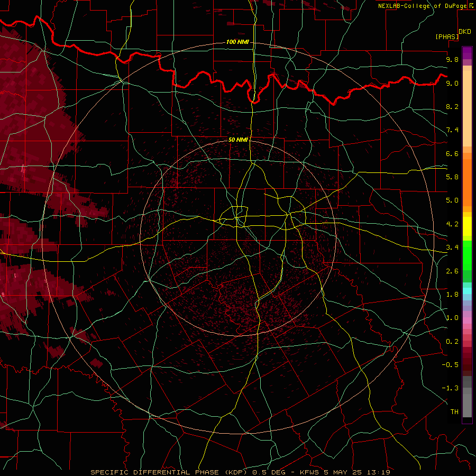The width and height of the screenshot is (476, 476).
Task: Click the 5.0 legend value
Action: click(452, 200)
